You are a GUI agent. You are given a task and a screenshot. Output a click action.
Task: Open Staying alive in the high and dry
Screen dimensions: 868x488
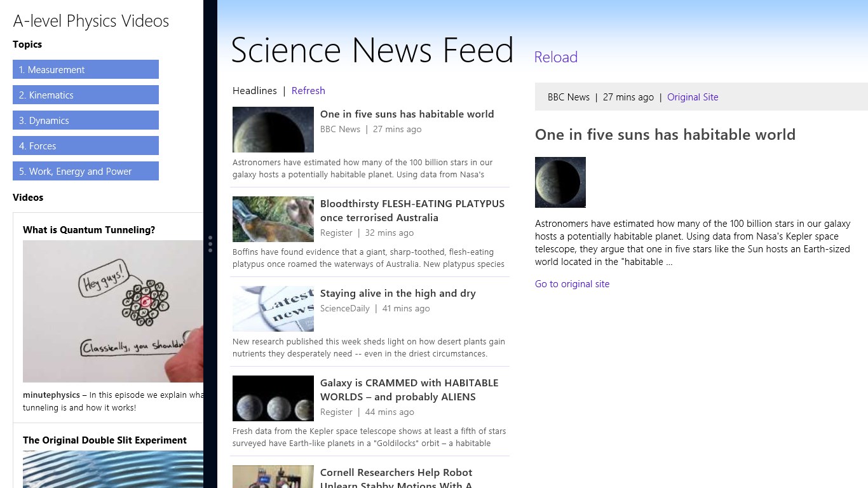398,294
